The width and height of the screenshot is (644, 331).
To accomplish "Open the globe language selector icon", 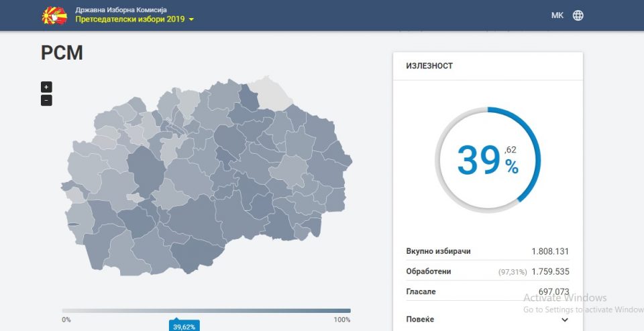I will [x=578, y=15].
